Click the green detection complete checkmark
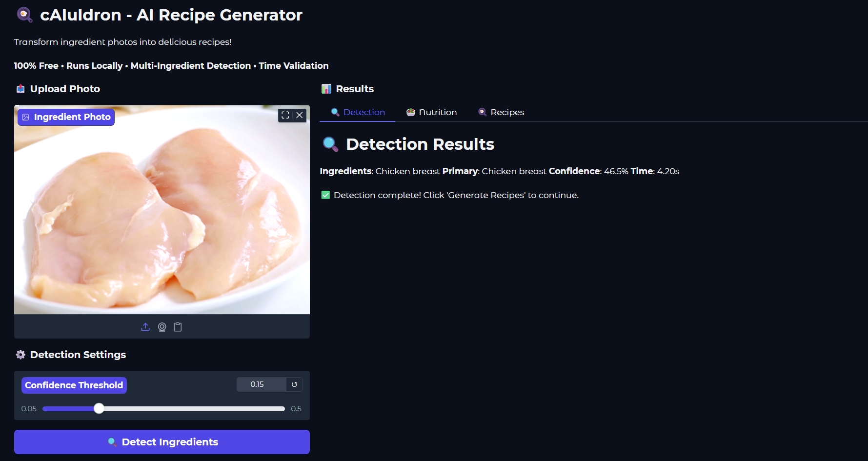This screenshot has height=461, width=868. coord(325,195)
